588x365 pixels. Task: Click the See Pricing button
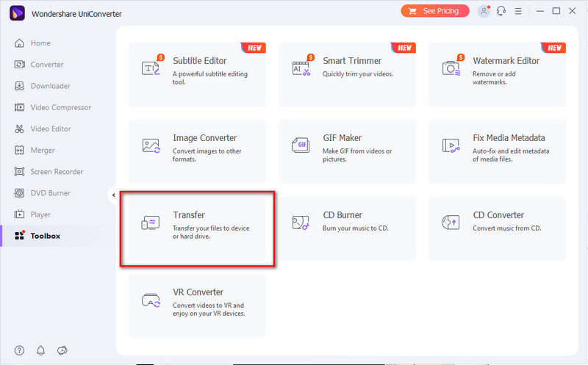(435, 11)
